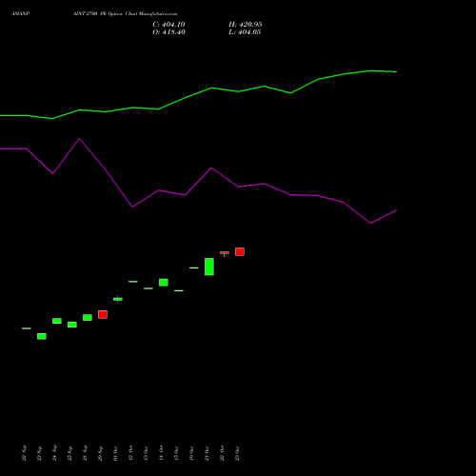Select the 29 Sep date label on axis
Viewport: 476px width, 476px height.
click(100, 453)
